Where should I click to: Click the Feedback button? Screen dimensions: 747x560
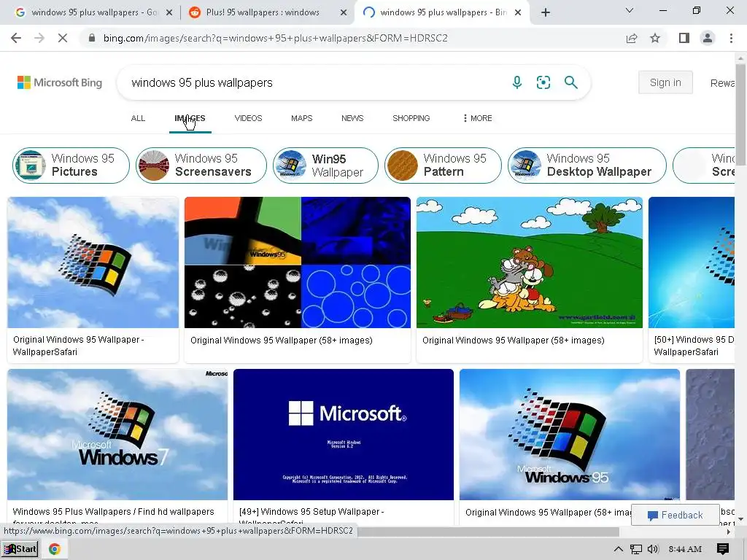(675, 515)
